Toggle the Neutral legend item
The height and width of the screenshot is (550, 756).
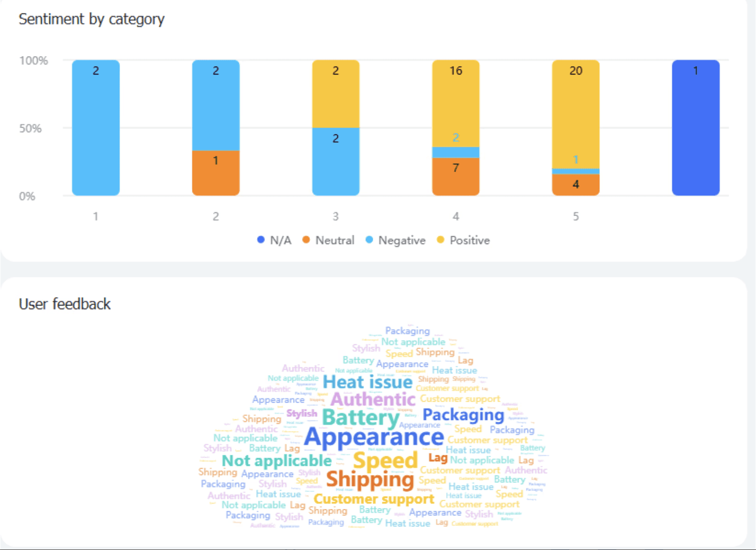coord(328,240)
